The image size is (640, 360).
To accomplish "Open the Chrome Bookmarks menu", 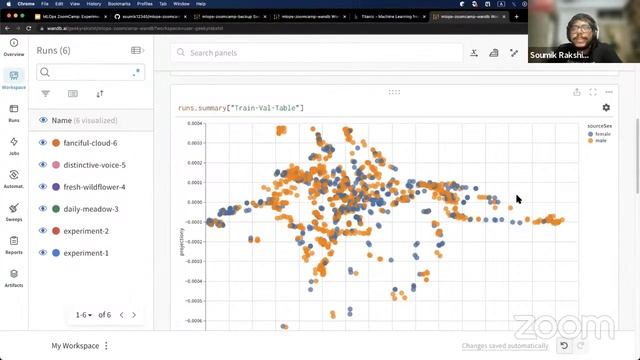I will 119,4.
